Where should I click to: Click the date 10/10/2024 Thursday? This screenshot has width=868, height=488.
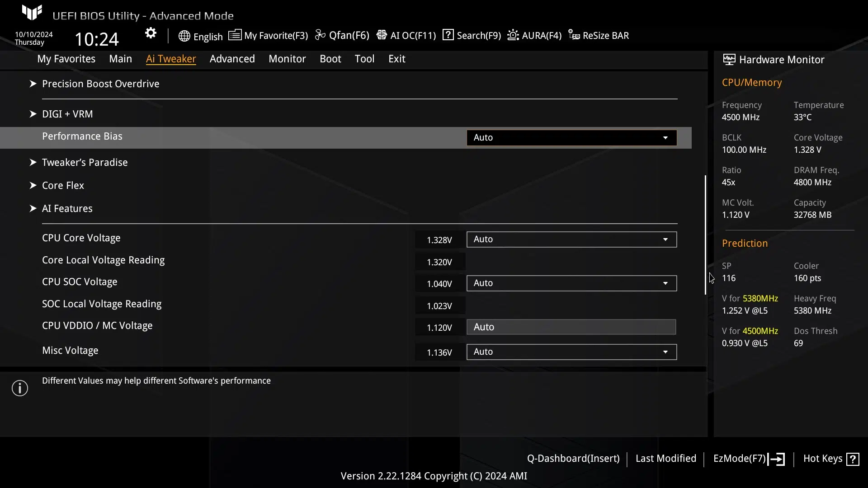34,38
